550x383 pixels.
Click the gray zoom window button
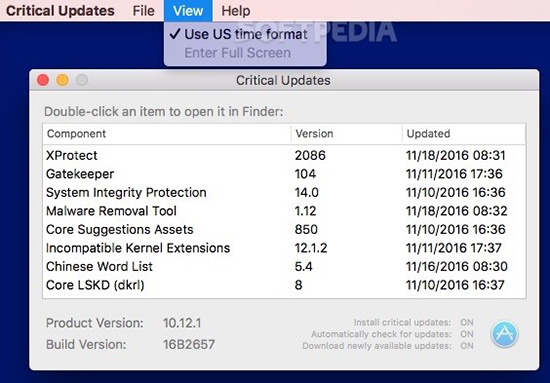tap(82, 80)
